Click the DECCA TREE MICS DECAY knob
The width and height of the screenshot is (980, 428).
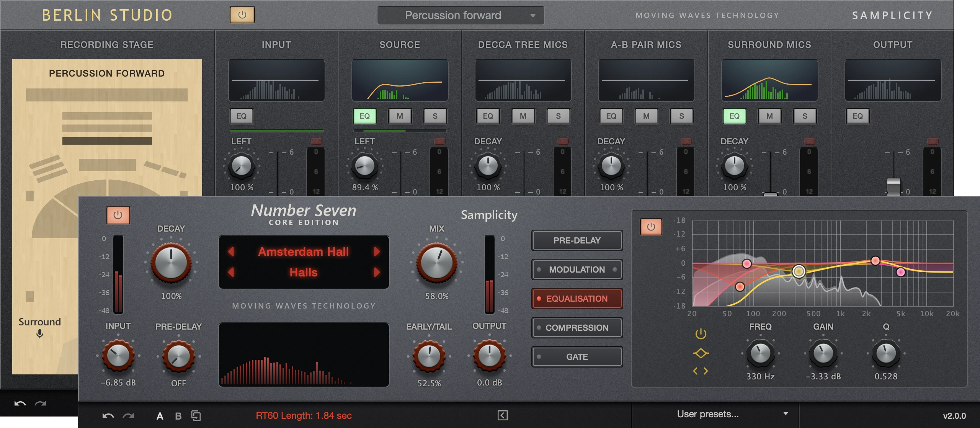(x=488, y=166)
